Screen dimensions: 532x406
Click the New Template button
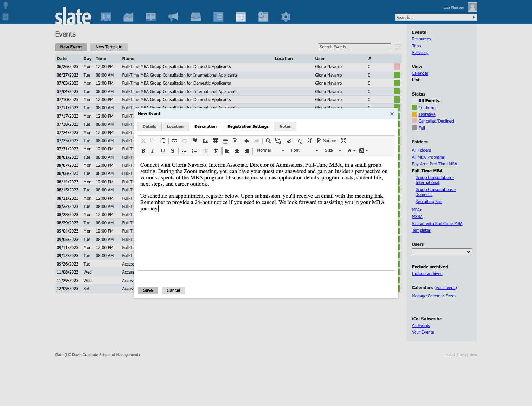109,47
